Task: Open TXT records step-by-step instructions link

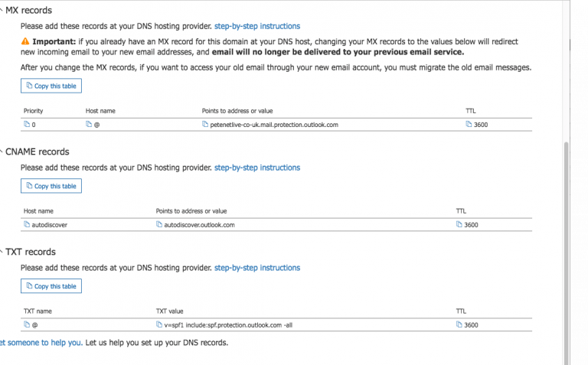Action: pyautogui.click(x=257, y=268)
